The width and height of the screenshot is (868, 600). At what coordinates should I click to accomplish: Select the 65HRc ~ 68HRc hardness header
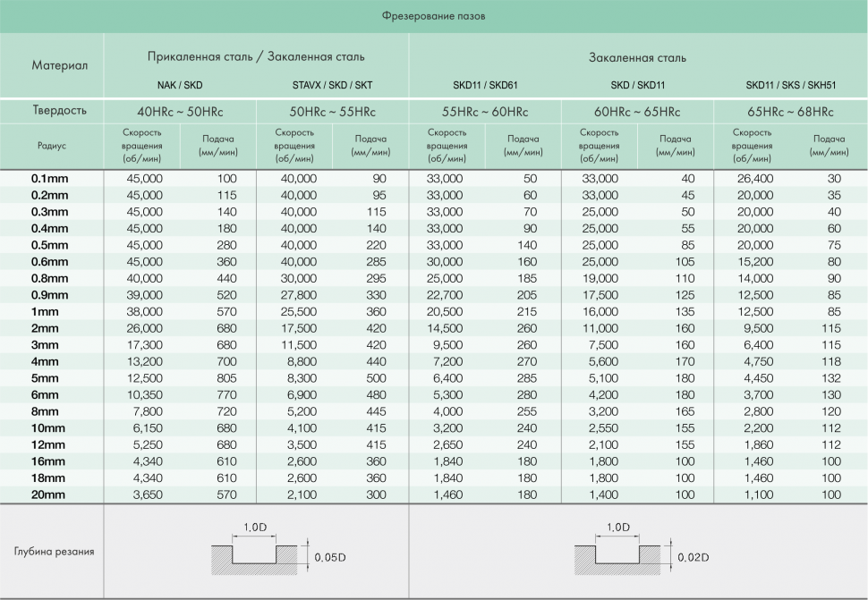point(790,112)
